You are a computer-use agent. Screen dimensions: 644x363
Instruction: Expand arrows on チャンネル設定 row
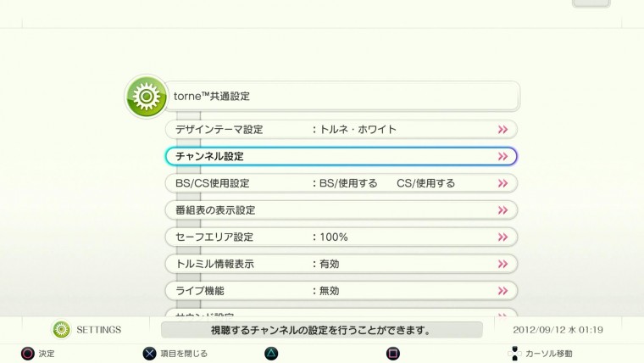coord(502,157)
